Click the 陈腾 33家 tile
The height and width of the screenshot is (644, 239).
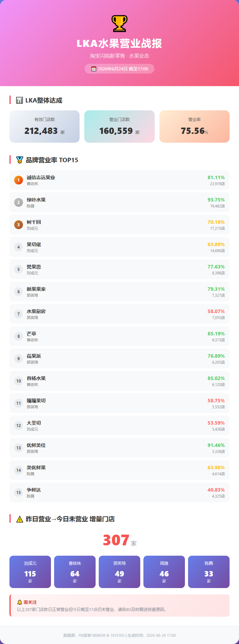pos(209,572)
